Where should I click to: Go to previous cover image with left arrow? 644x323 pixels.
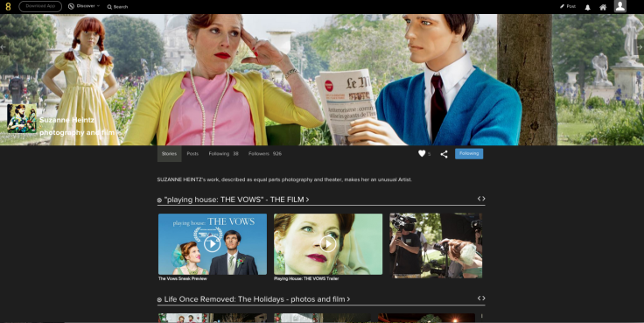(3, 47)
